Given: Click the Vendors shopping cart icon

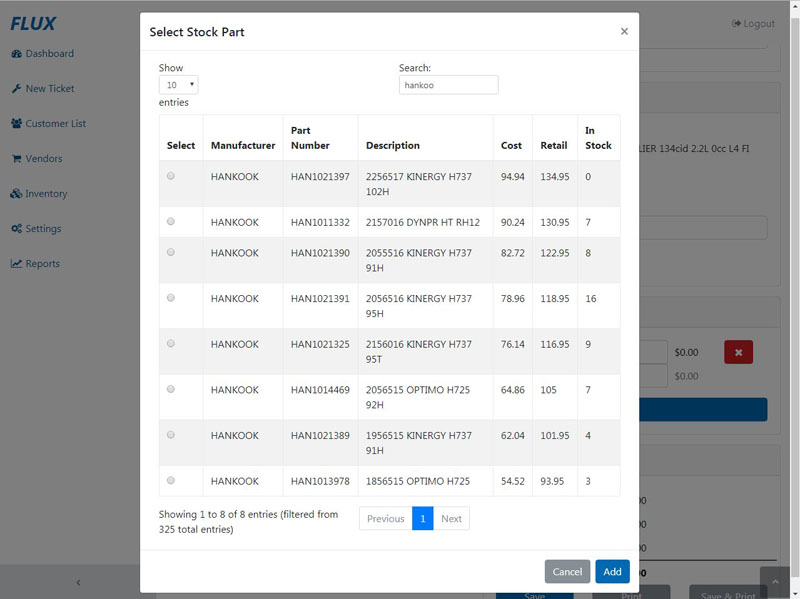Looking at the screenshot, I should click(x=17, y=159).
